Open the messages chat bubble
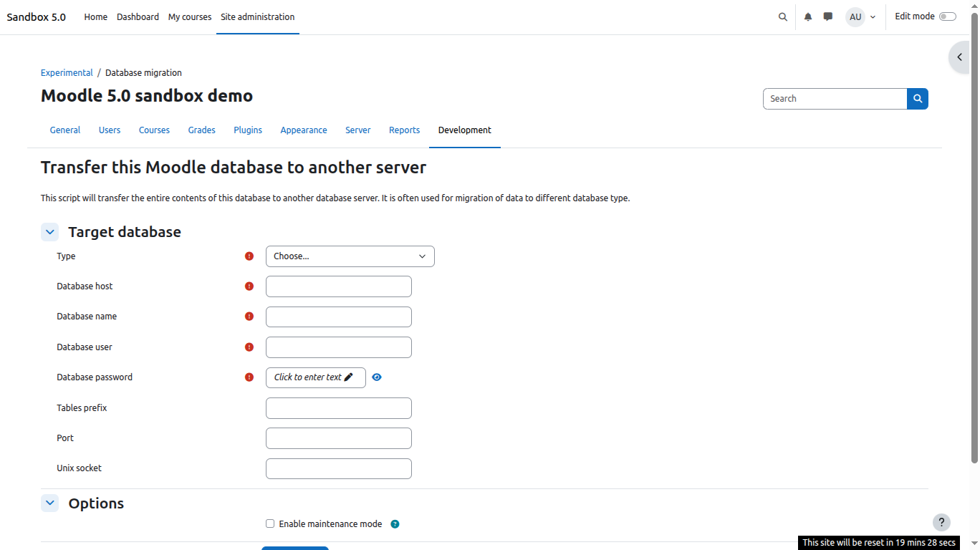This screenshot has width=980, height=550. (827, 16)
